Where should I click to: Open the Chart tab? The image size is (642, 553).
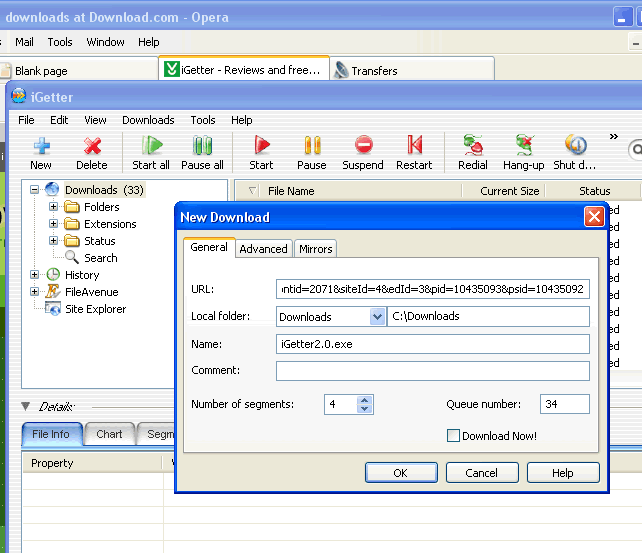click(x=109, y=434)
